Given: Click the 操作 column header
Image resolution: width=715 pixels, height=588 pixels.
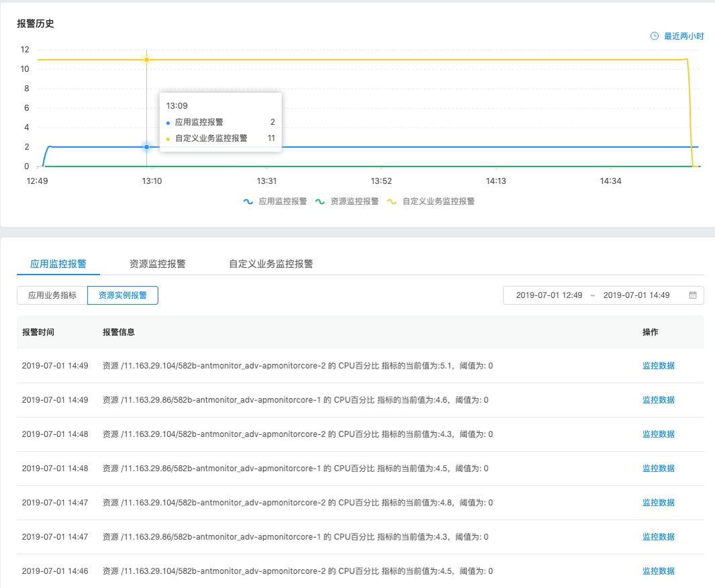Looking at the screenshot, I should click(651, 332).
